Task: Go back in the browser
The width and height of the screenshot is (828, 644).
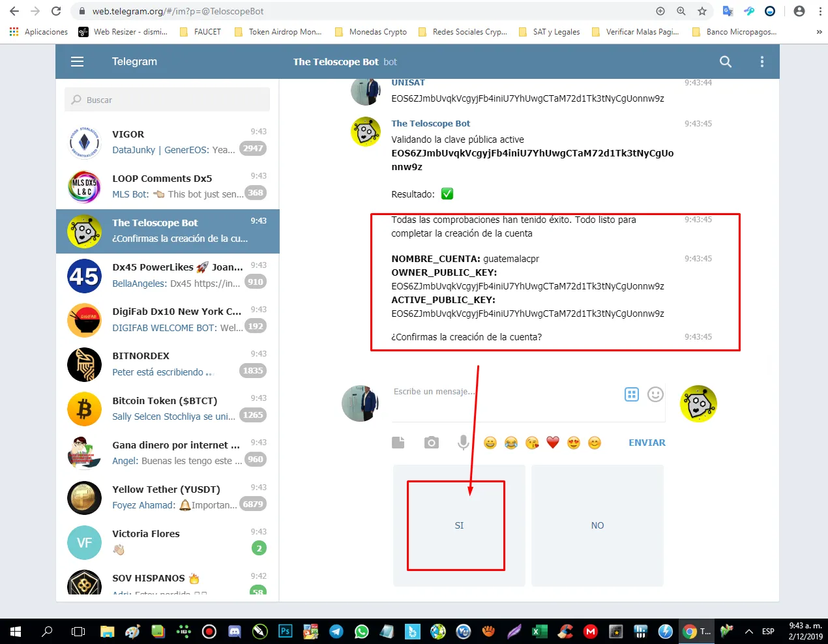Action: [14, 11]
